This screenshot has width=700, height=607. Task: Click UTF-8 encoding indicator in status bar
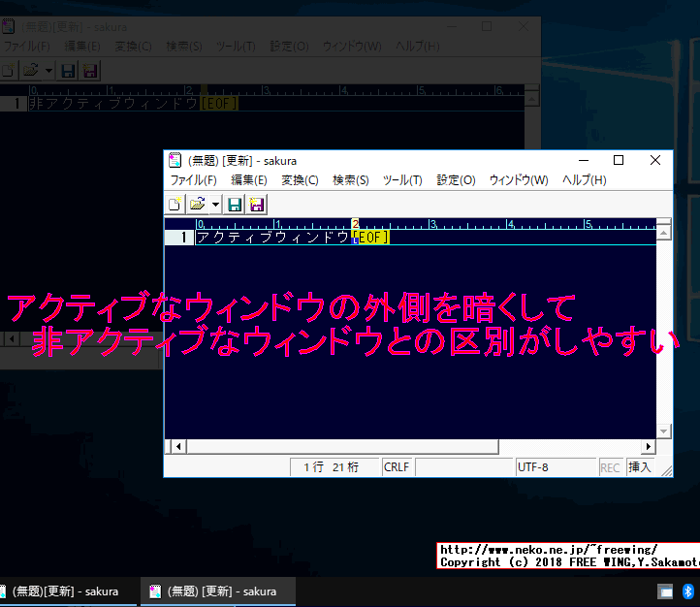[556, 467]
